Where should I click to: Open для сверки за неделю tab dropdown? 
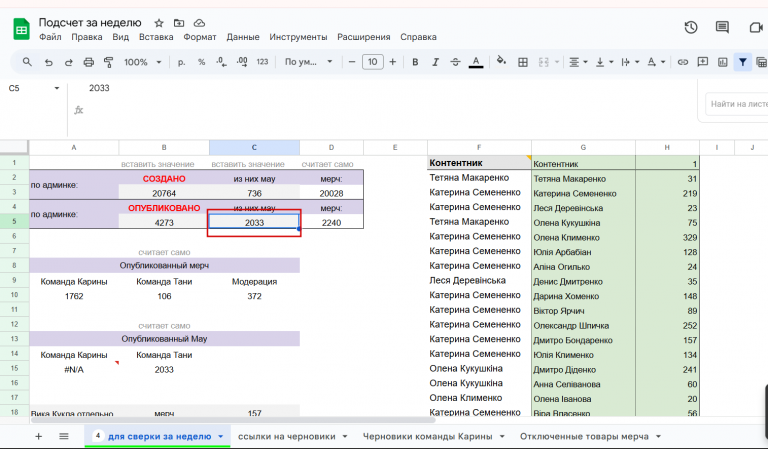tap(220, 436)
